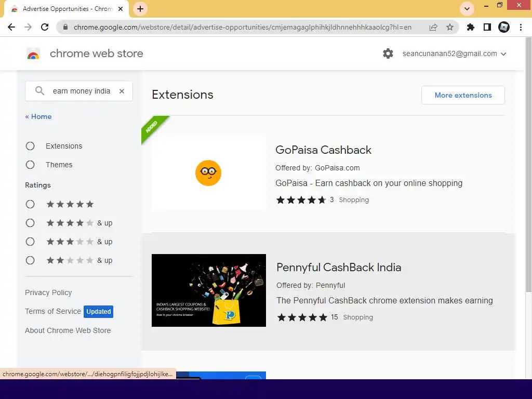The image size is (532, 399).
Task: Select the Themes filter radio
Action: (30, 165)
